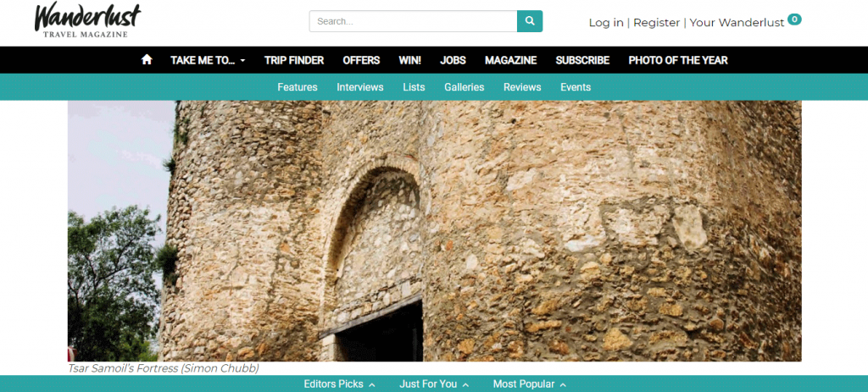Click the Tsar Samoil's Fortress photo
The height and width of the screenshot is (392, 868).
(x=435, y=231)
